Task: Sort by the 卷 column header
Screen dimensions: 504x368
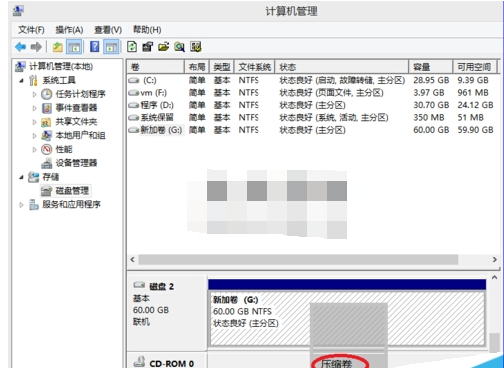Action: 156,67
